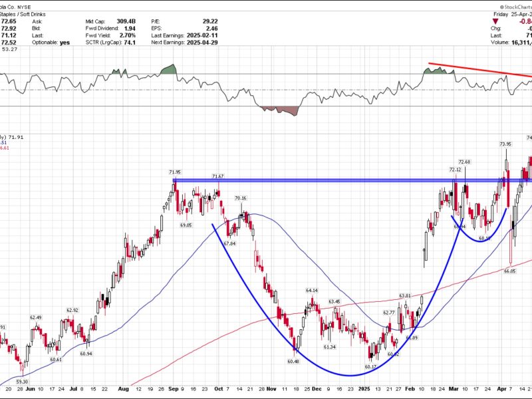Click the "60.61" price label
The width and height of the screenshot is (532, 399).
tap(56, 360)
